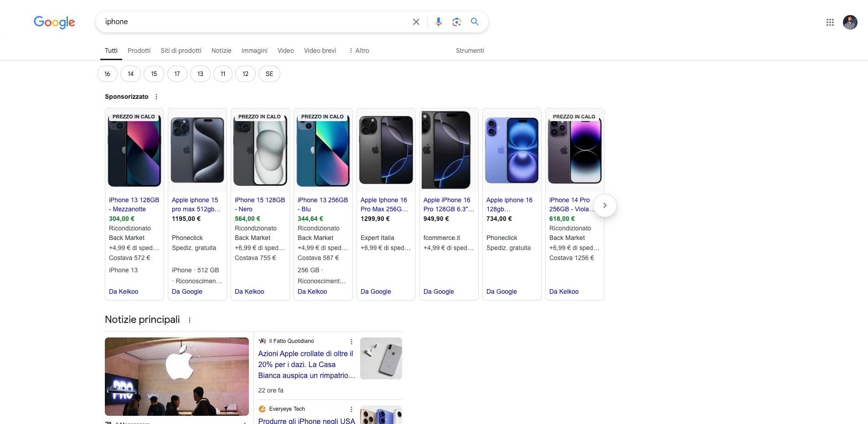
Task: Start voice search with the microphone icon
Action: [x=438, y=22]
